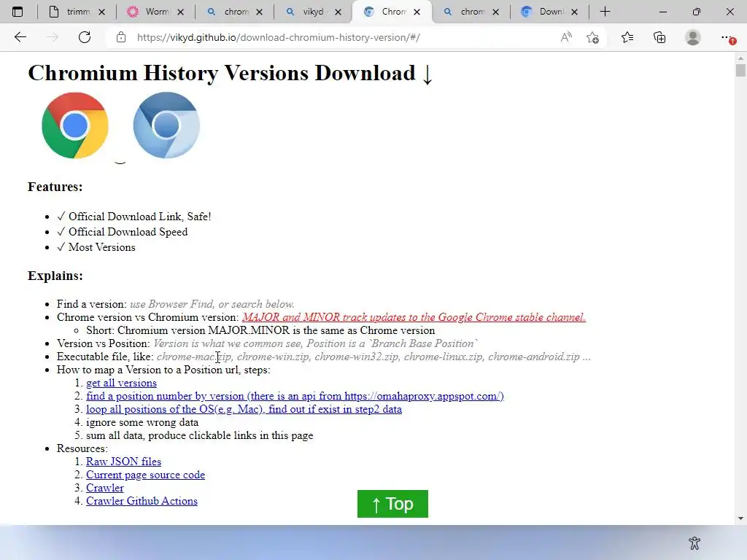Image resolution: width=747 pixels, height=560 pixels.
Task: Switch to the first chrom search tab
Action: click(234, 12)
